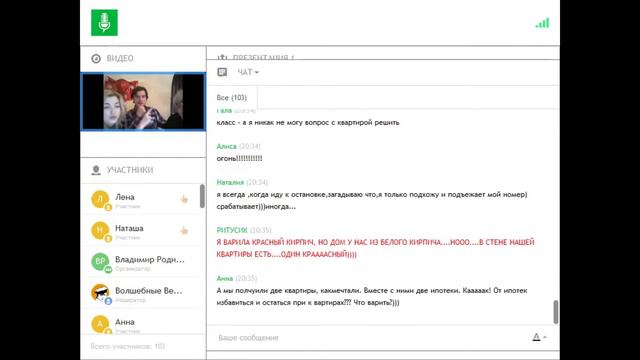Select the Все (103) chat tab
Viewport: 640px width, 360px height.
pyautogui.click(x=232, y=98)
